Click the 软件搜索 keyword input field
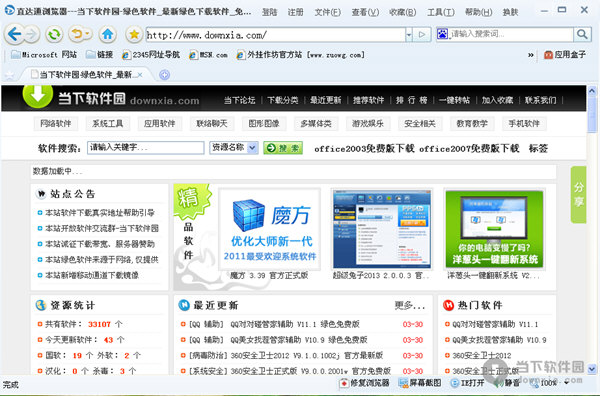This screenshot has height=396, width=600. 145,148
